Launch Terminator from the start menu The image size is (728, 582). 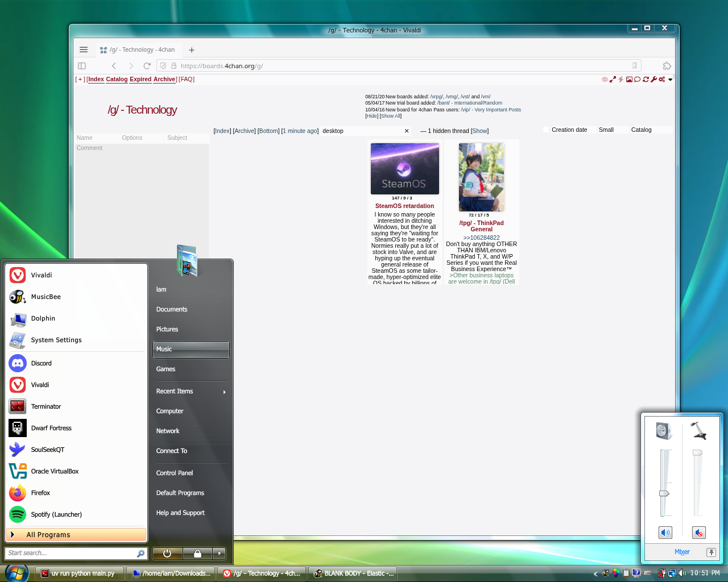pos(76,406)
